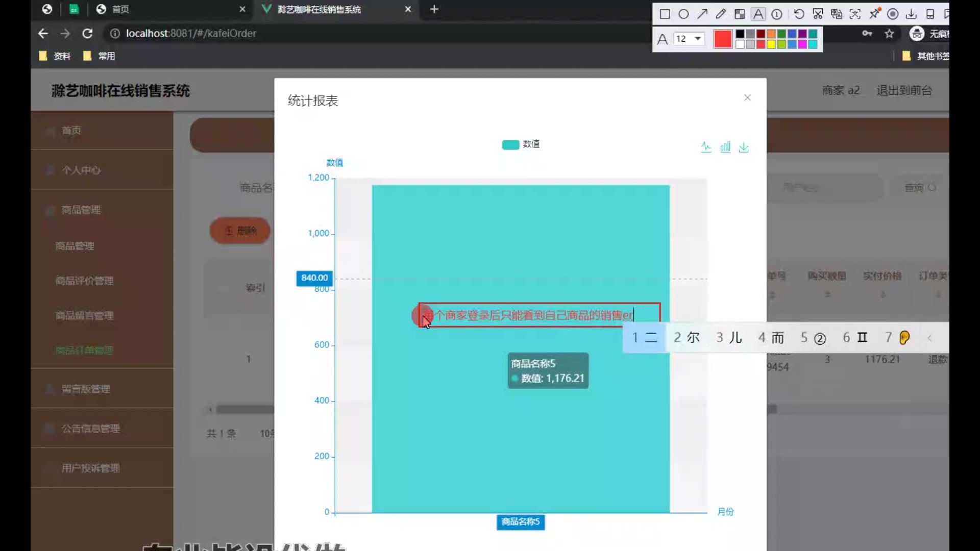Open 商品留言管理 submenu item
Image resolution: width=980 pixels, height=551 pixels.
84,316
